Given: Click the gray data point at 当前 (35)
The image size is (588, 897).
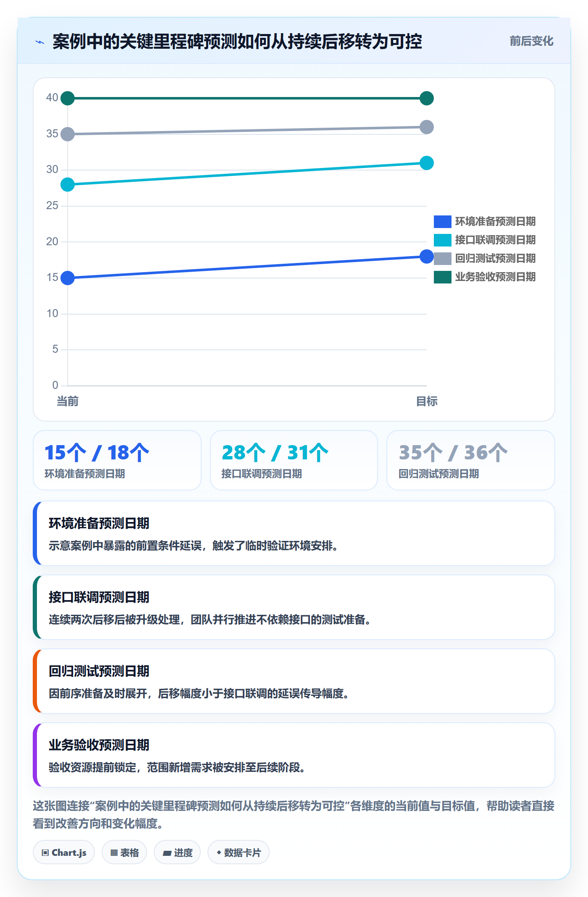Looking at the screenshot, I should click(68, 134).
